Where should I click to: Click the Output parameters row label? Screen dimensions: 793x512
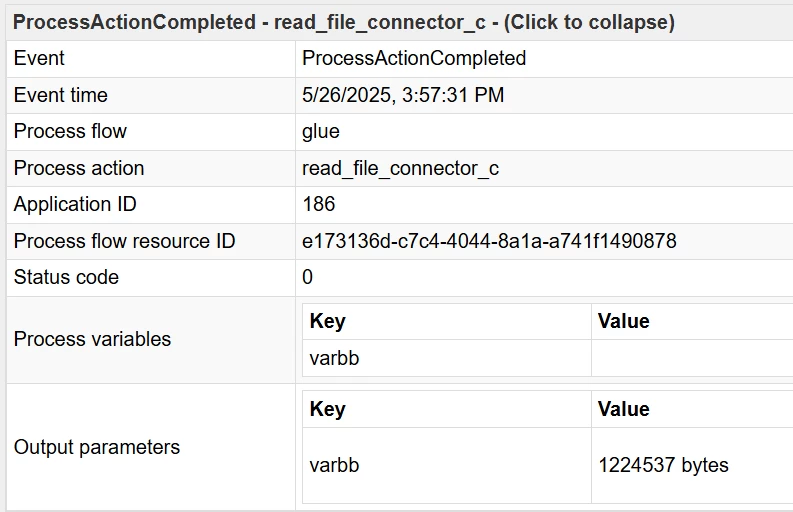[97, 447]
